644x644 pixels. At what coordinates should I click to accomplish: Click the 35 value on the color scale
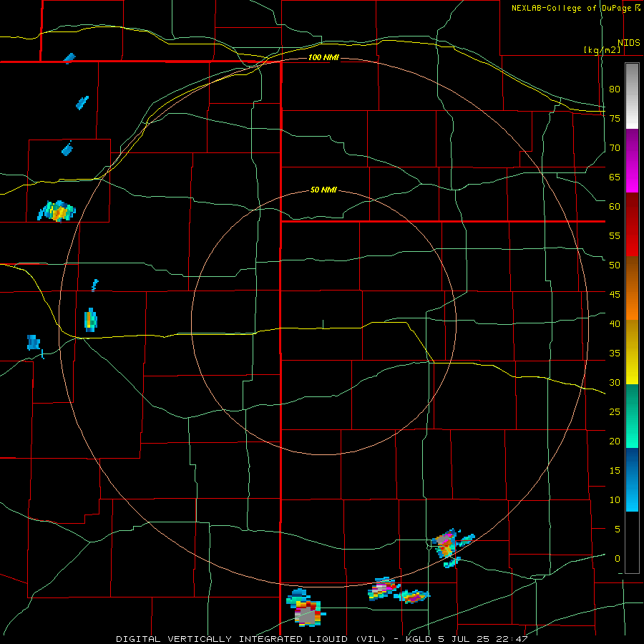[x=615, y=353]
